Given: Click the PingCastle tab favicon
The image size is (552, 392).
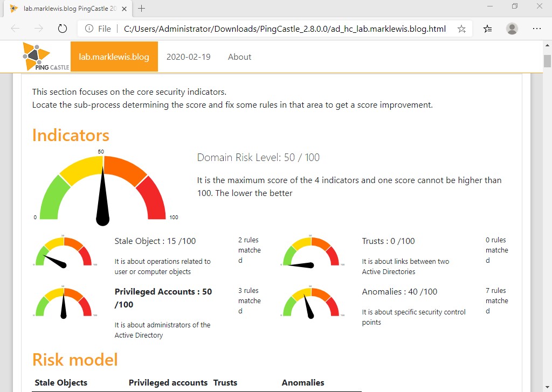Looking at the screenshot, I should tap(13, 9).
